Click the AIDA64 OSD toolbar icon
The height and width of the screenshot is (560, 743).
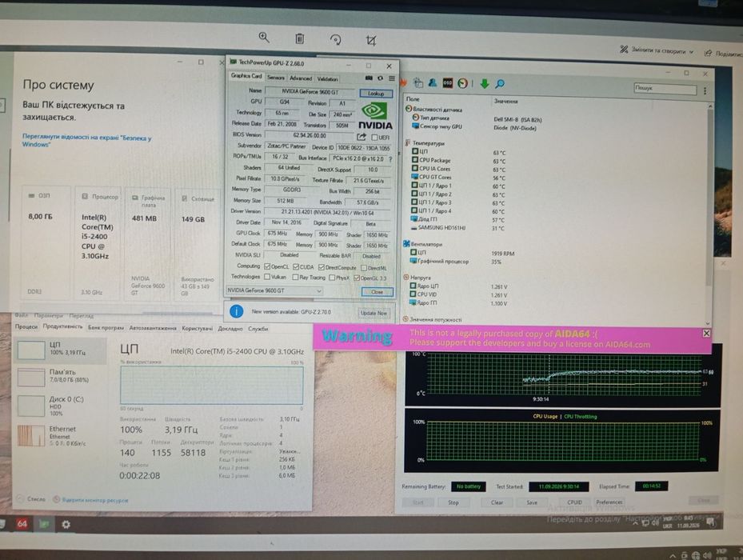447,83
